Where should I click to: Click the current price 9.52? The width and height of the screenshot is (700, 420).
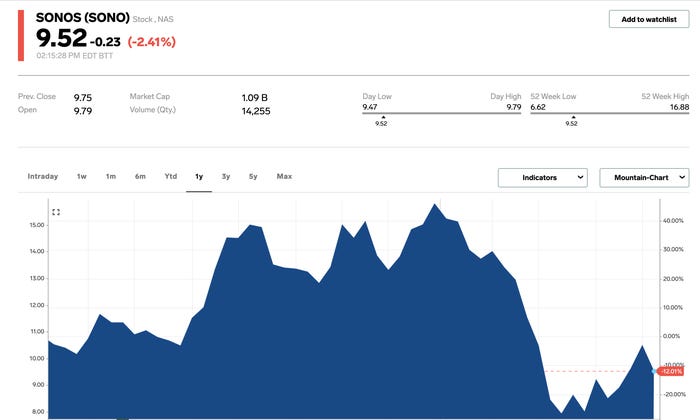[x=61, y=37]
